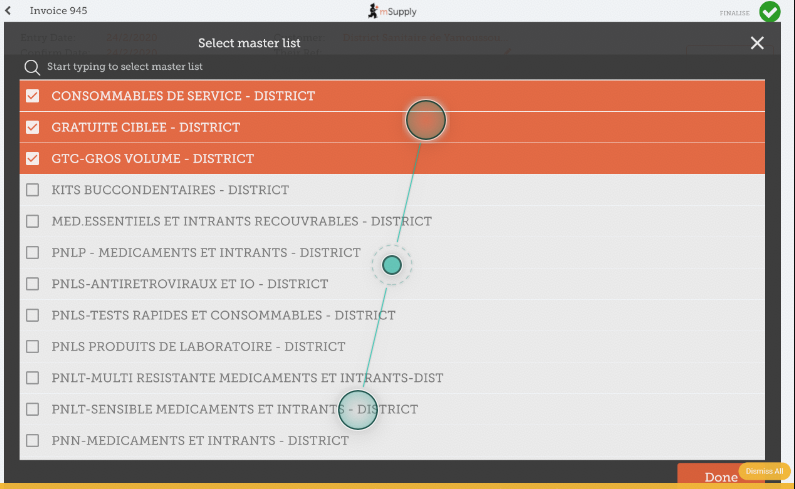Focus the master list search field
This screenshot has width=795, height=489.
click(x=391, y=67)
